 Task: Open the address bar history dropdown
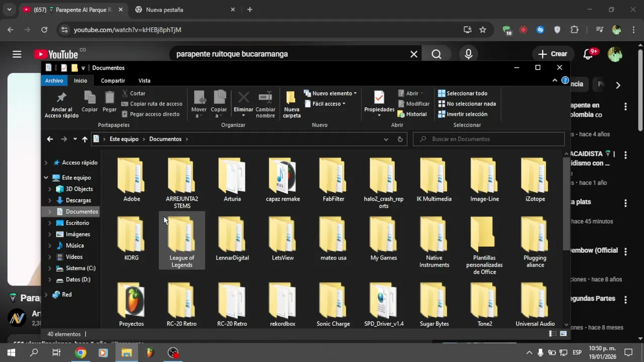(386, 139)
